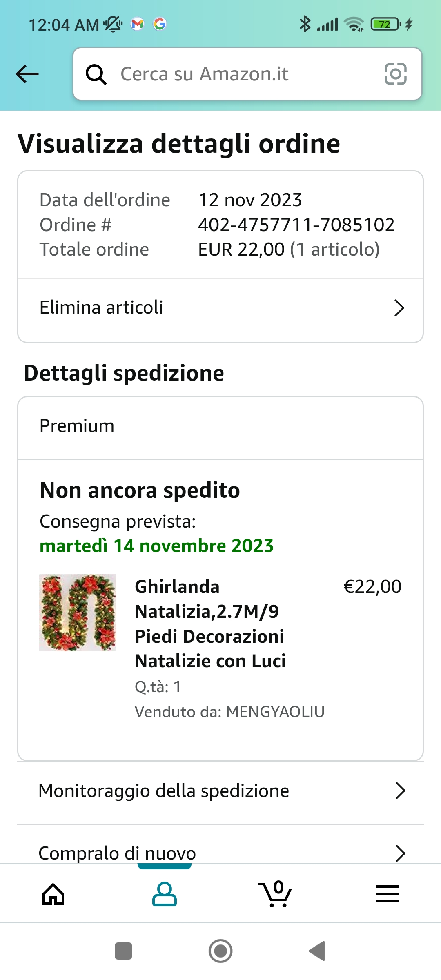This screenshot has height=980, width=441.
Task: Tap Compralo di nuovo label
Action: click(117, 853)
